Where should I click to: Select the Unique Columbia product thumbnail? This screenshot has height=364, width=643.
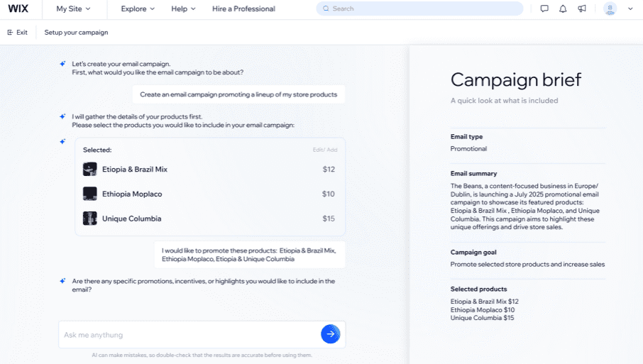(x=90, y=219)
